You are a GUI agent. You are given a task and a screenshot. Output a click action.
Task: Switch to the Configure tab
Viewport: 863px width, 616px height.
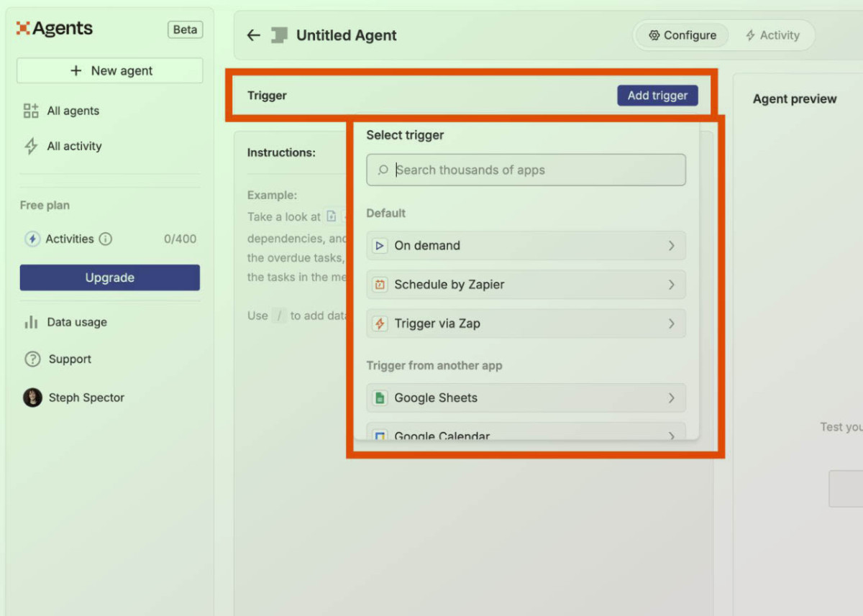point(682,35)
